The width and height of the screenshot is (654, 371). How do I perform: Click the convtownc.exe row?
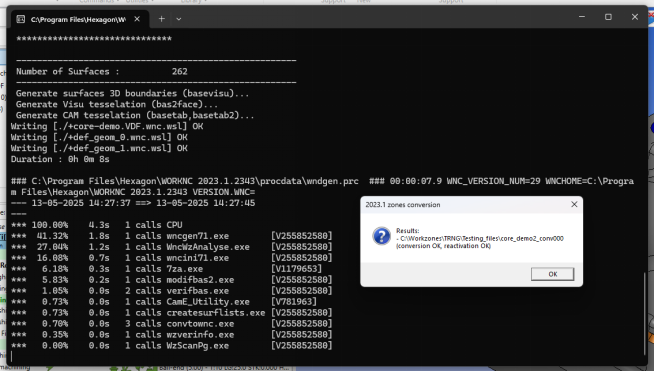coord(171,324)
